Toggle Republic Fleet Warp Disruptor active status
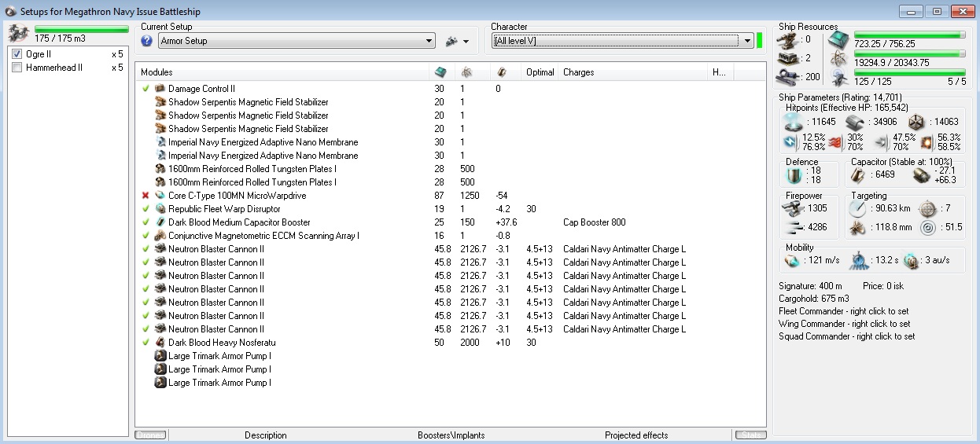The height and width of the screenshot is (444, 980). click(x=146, y=209)
